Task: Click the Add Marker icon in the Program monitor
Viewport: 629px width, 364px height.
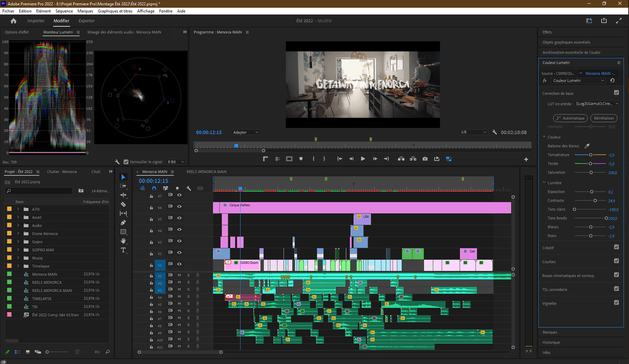Action: click(301, 158)
